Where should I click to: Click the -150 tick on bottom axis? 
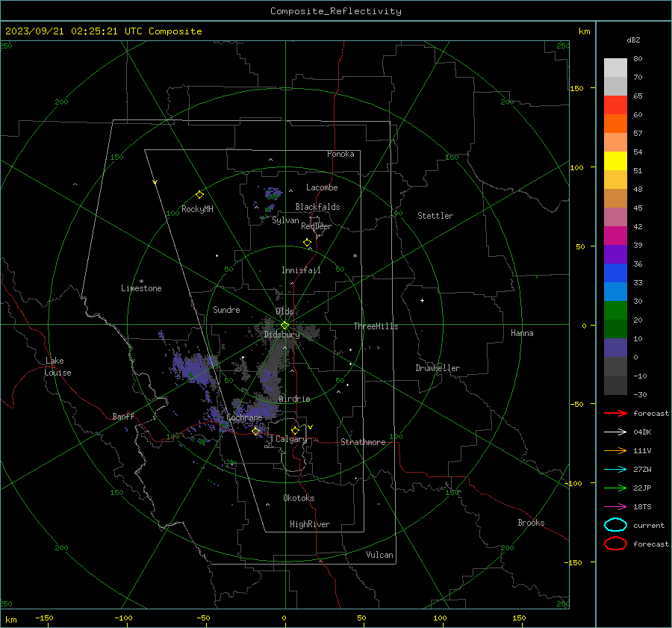click(44, 618)
